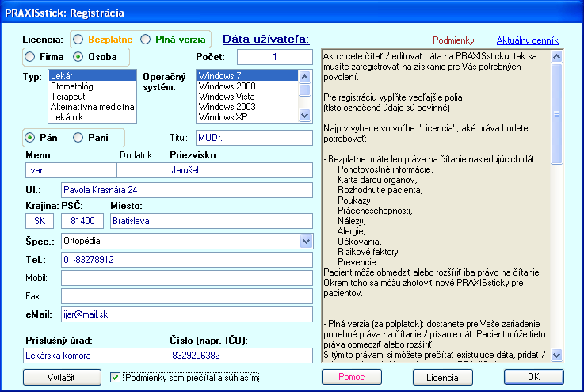Image resolution: width=584 pixels, height=392 pixels.
Task: Confirm with the OK button
Action: pos(534,377)
